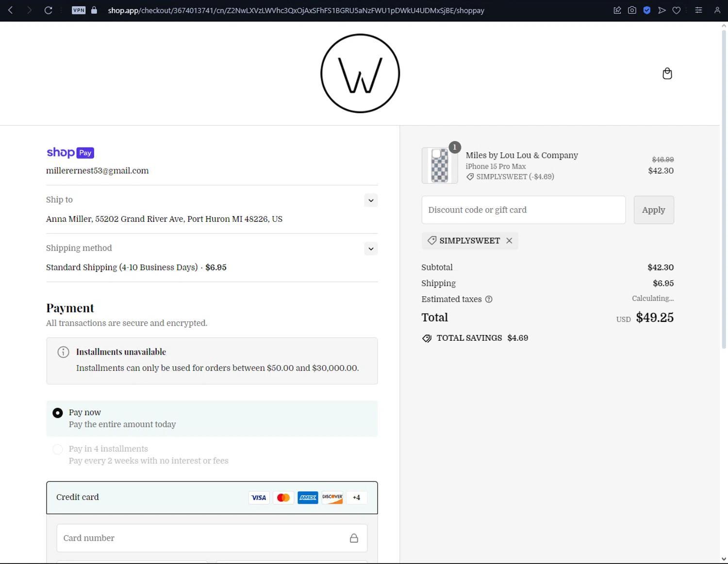This screenshot has height=564, width=728.
Task: Click the product name Miles by Lou Lou
Action: [522, 155]
